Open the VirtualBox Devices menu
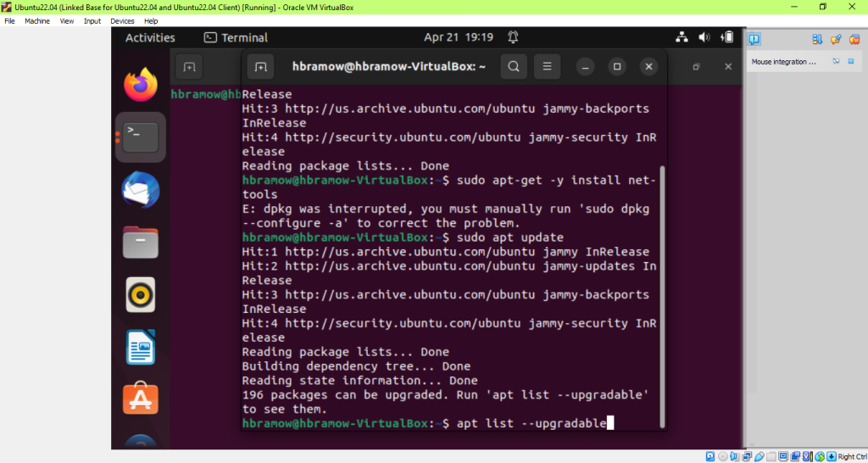This screenshot has width=868, height=463. [x=122, y=20]
